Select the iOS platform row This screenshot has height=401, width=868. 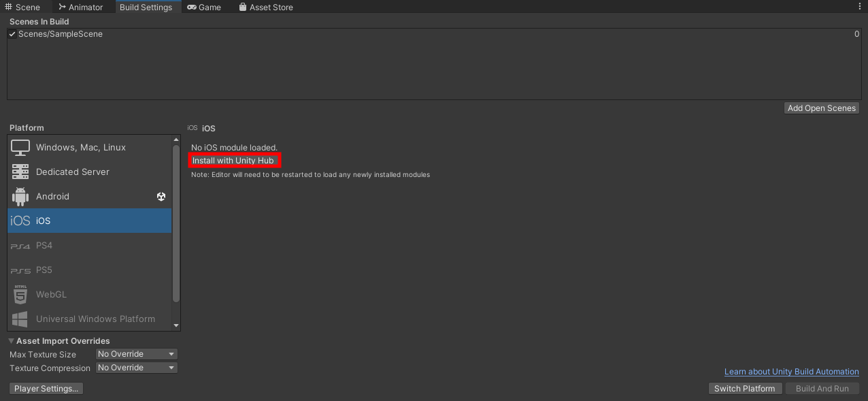tap(89, 221)
